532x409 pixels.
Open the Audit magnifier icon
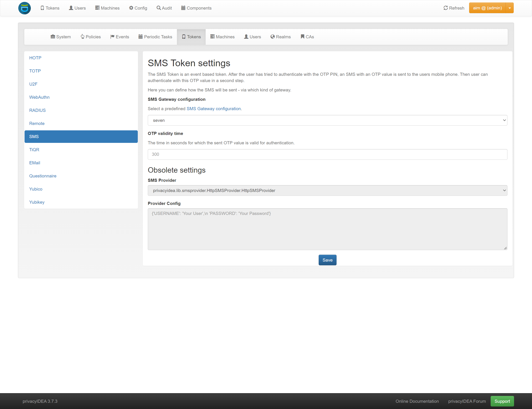tap(159, 8)
